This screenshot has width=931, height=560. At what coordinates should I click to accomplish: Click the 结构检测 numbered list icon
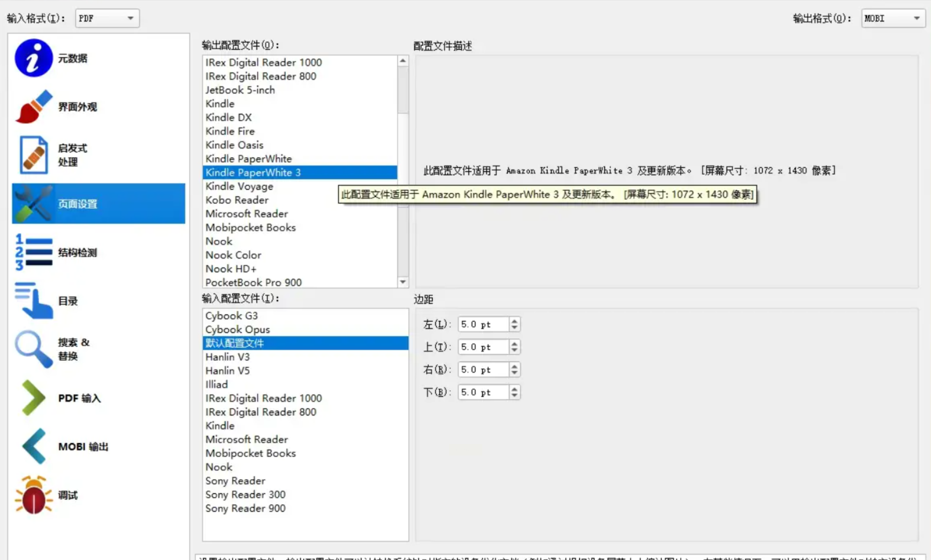point(33,252)
